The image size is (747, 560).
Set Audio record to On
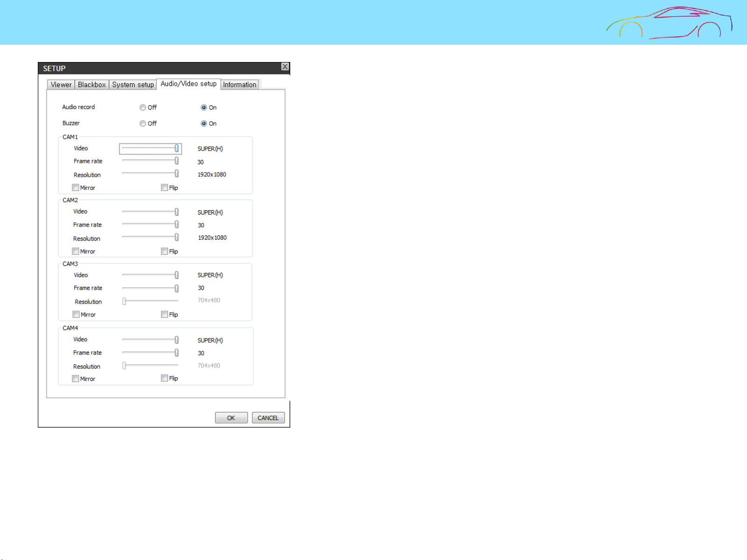tap(204, 107)
